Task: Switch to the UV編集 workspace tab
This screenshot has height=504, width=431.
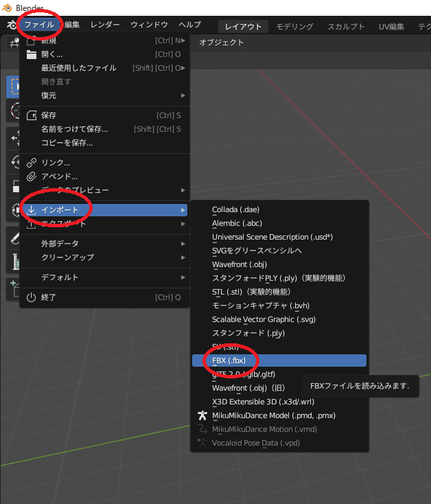Action: pos(391,27)
